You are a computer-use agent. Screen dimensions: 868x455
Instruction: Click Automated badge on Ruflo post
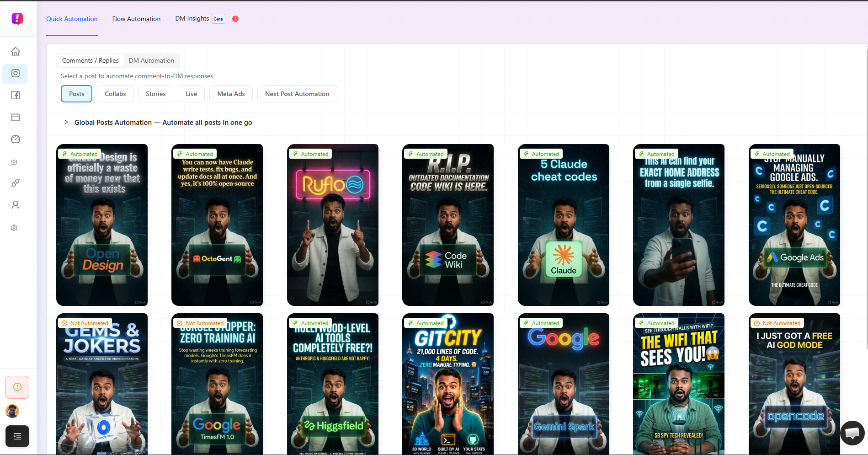[x=310, y=154]
